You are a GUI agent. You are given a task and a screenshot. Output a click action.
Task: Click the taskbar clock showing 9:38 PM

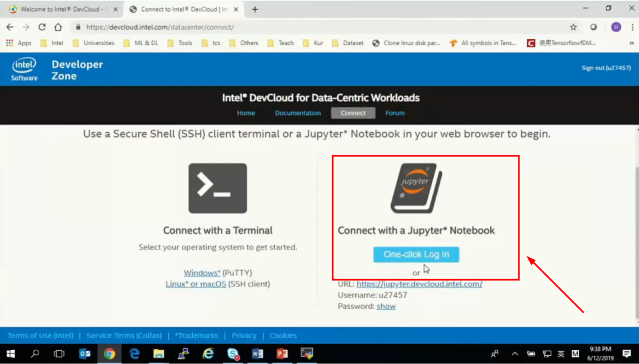tap(600, 354)
